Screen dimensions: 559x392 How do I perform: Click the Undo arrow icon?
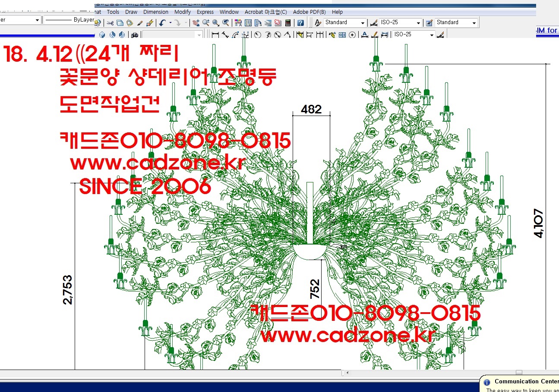162,23
